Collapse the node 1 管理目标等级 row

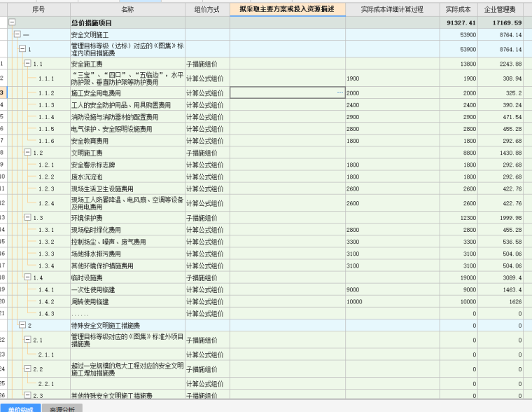(22, 49)
